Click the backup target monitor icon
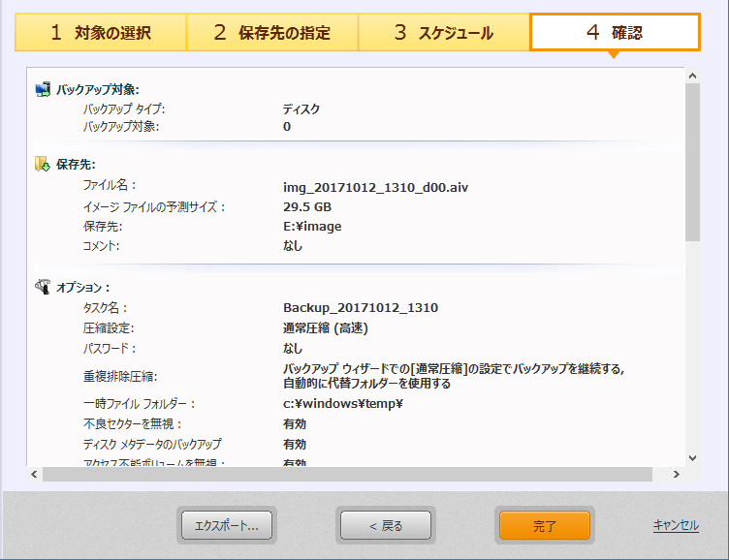This screenshot has height=560, width=729. click(43, 89)
